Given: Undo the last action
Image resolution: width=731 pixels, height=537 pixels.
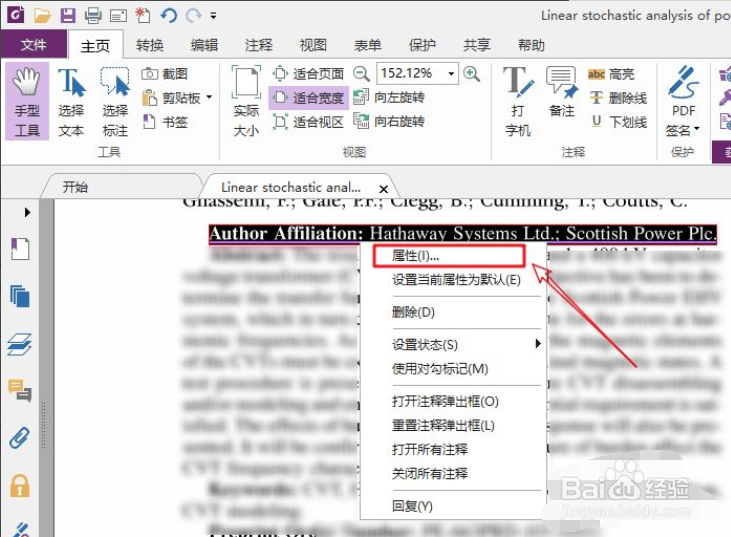Looking at the screenshot, I should 168,16.
